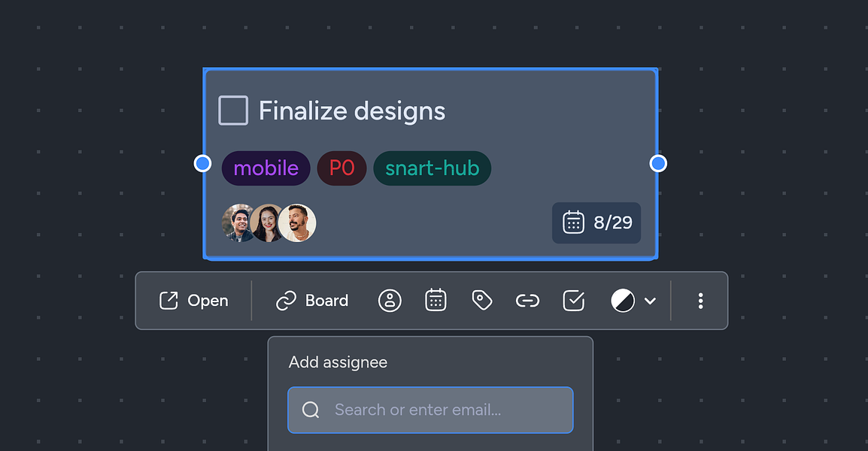Click the calendar icon in toolbar

(x=436, y=301)
